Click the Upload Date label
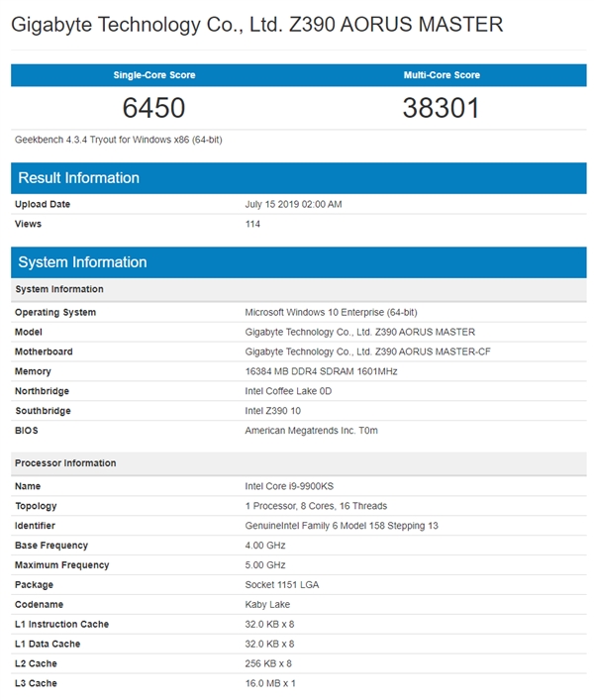The image size is (594, 700). [43, 205]
